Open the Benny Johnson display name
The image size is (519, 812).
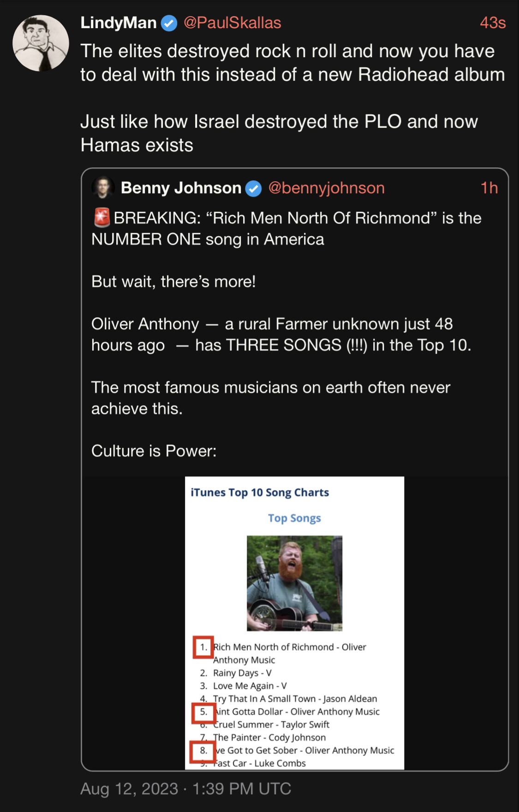click(x=181, y=188)
